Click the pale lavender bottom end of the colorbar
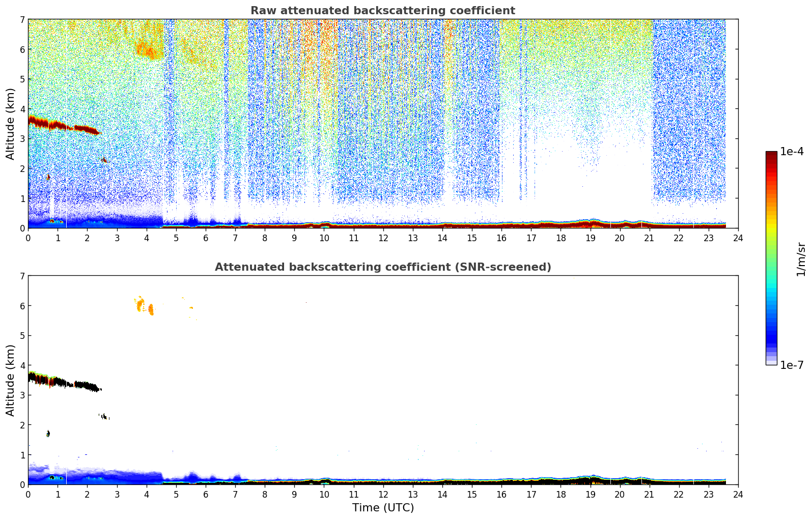The width and height of the screenshot is (812, 519). coord(771,362)
